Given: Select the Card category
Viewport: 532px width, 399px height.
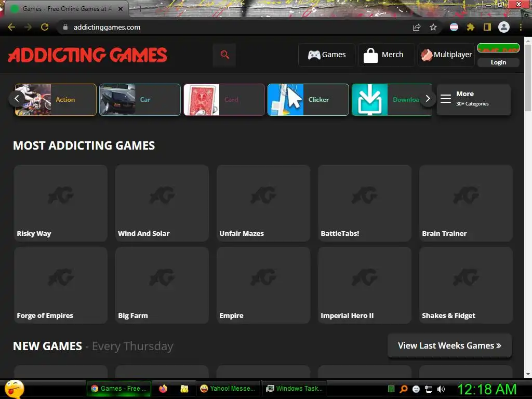Looking at the screenshot, I should [x=224, y=100].
